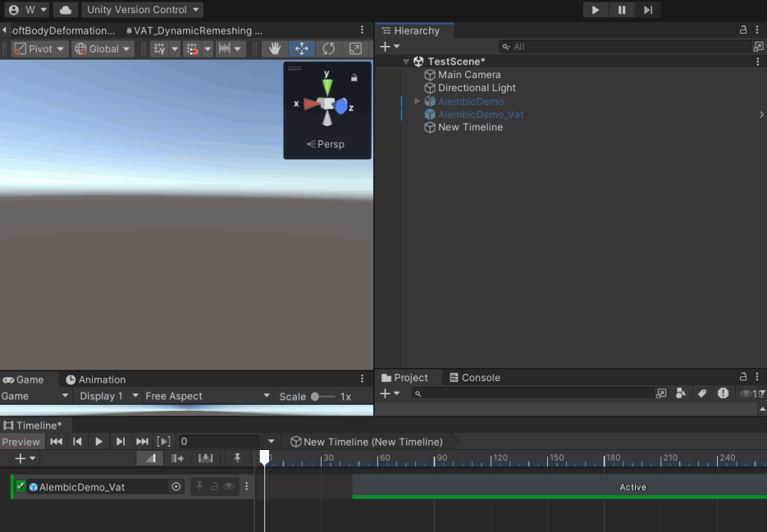Collapse the TestScene foldout
The width and height of the screenshot is (767, 532).
(406, 61)
